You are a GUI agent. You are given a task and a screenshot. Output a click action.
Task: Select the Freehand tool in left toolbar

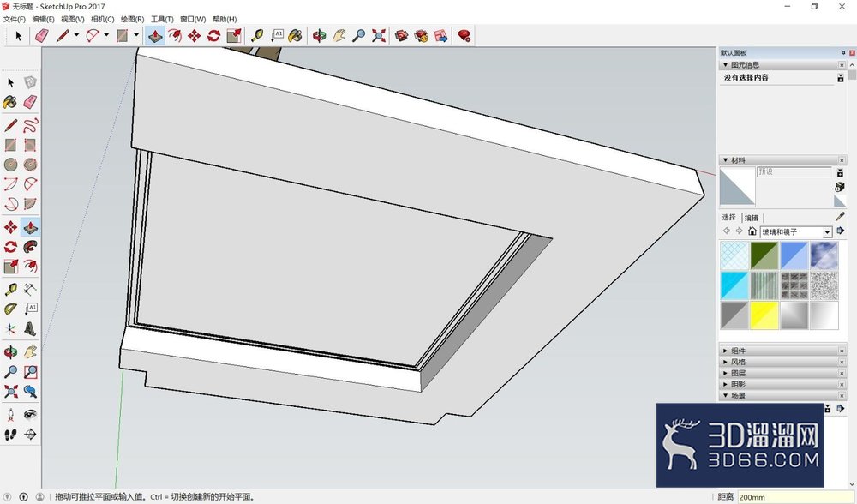tap(31, 125)
